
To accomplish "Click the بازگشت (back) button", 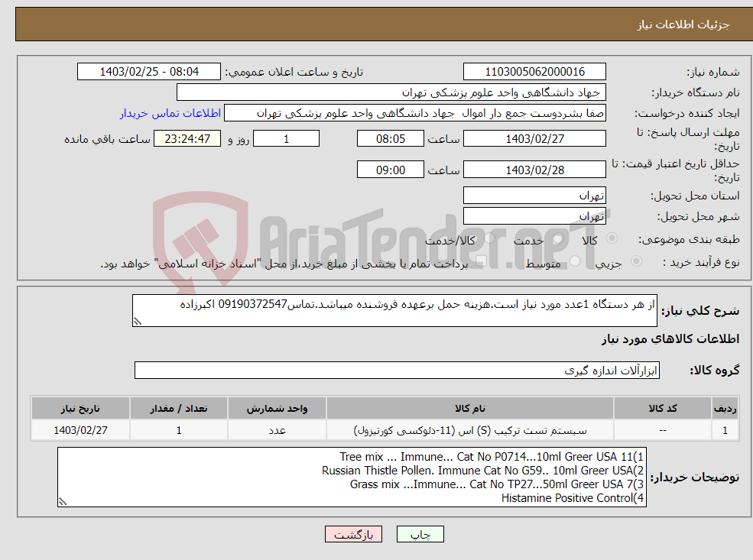I will coord(353,534).
